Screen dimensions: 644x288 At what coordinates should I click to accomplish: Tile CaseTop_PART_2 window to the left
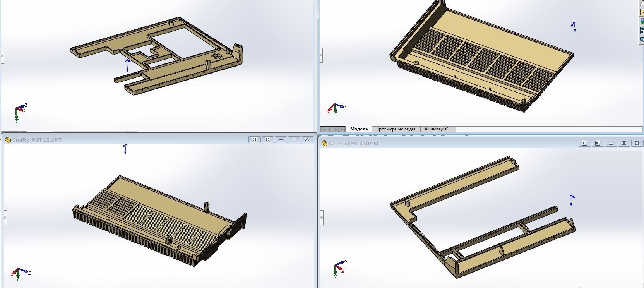(x=254, y=140)
